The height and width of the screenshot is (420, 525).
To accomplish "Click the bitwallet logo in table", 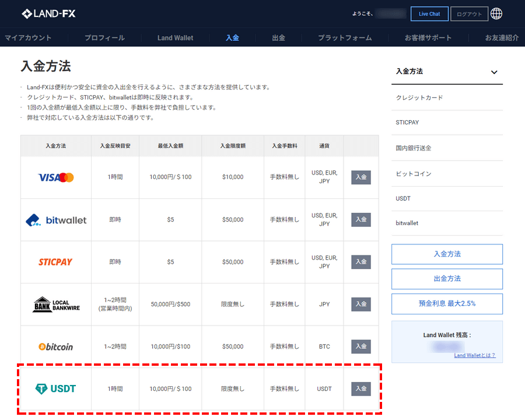I will click(56, 220).
